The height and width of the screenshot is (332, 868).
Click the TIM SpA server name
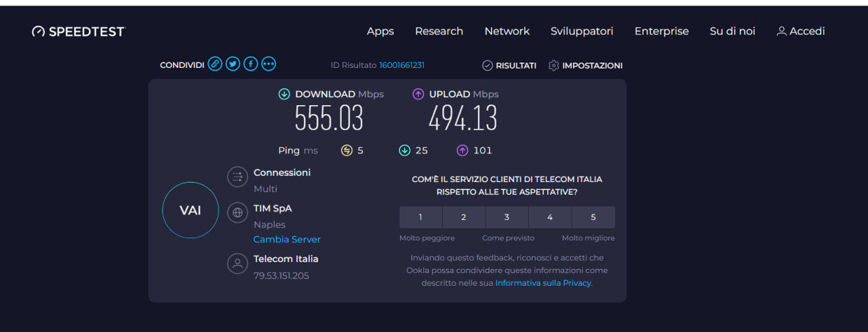coord(273,208)
